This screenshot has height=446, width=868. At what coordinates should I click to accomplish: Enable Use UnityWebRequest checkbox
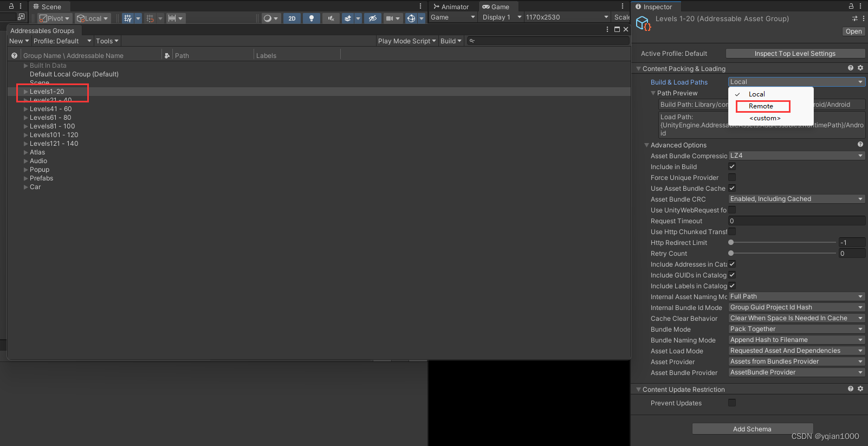point(732,210)
